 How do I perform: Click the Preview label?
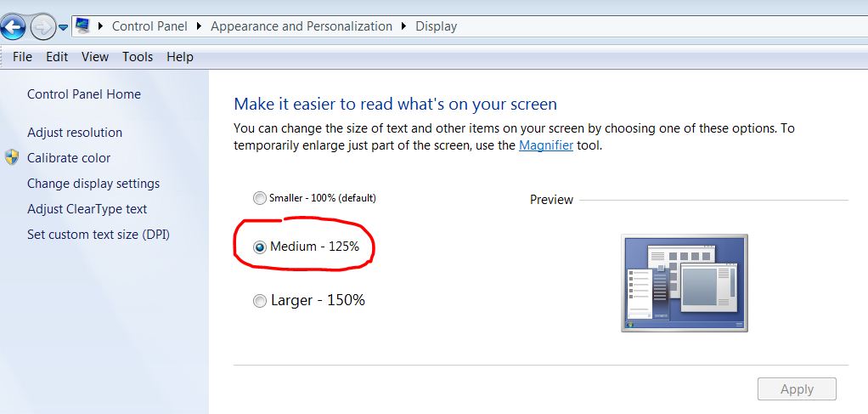click(x=551, y=200)
